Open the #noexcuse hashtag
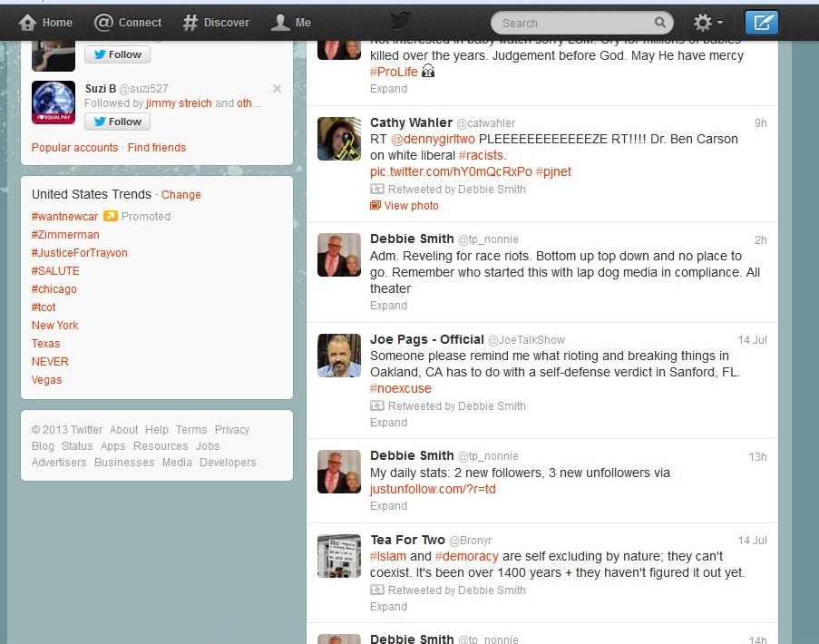This screenshot has height=644, width=819. 401,388
